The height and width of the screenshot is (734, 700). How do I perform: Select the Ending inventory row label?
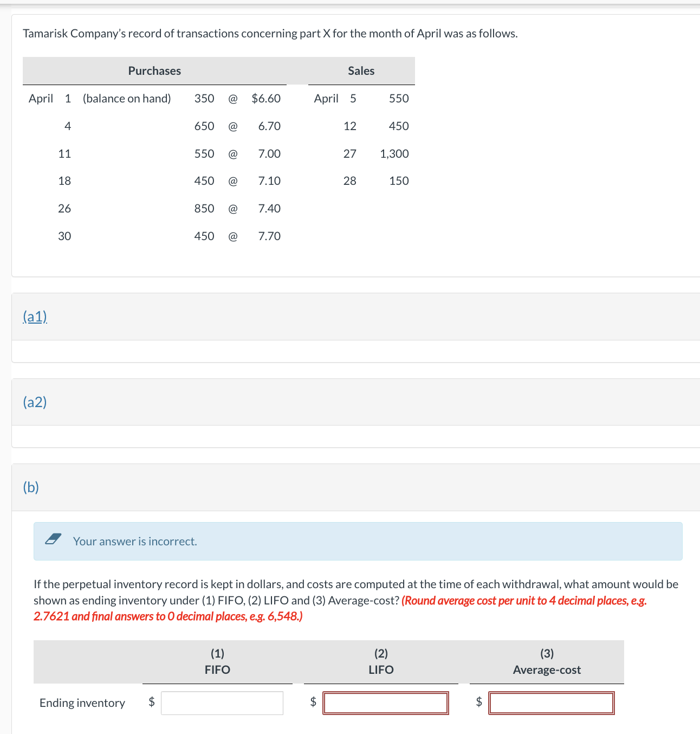(x=82, y=703)
